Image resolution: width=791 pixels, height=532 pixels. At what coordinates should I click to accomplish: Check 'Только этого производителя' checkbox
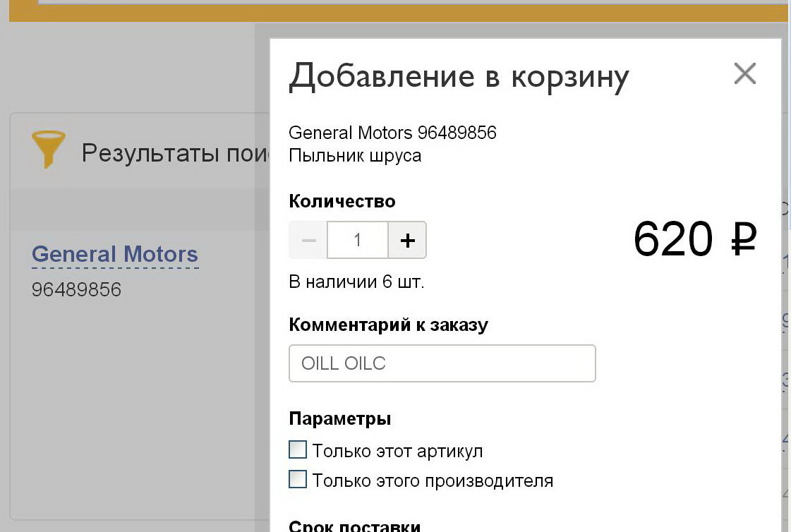click(x=298, y=479)
